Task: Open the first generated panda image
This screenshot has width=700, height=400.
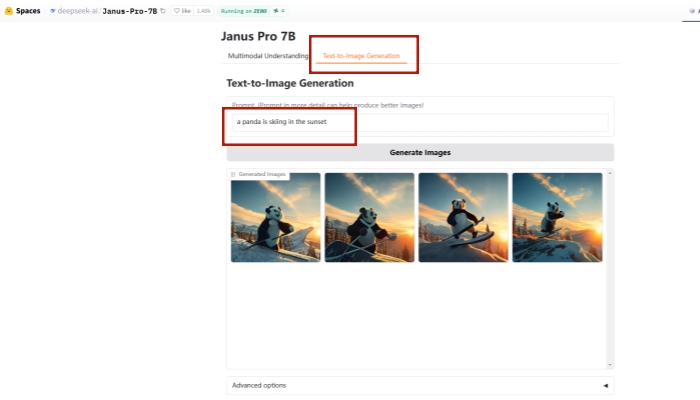Action: point(276,217)
